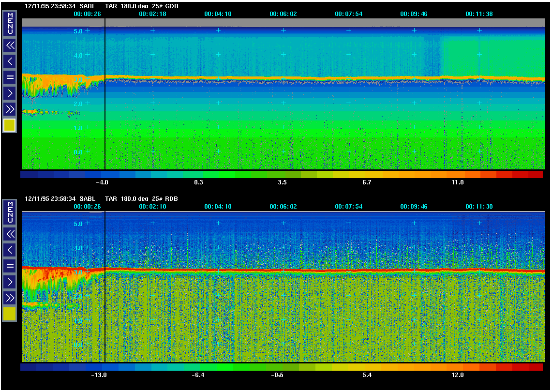Click the red end of the upper GDB color scale
The image size is (552, 392).
pos(535,174)
